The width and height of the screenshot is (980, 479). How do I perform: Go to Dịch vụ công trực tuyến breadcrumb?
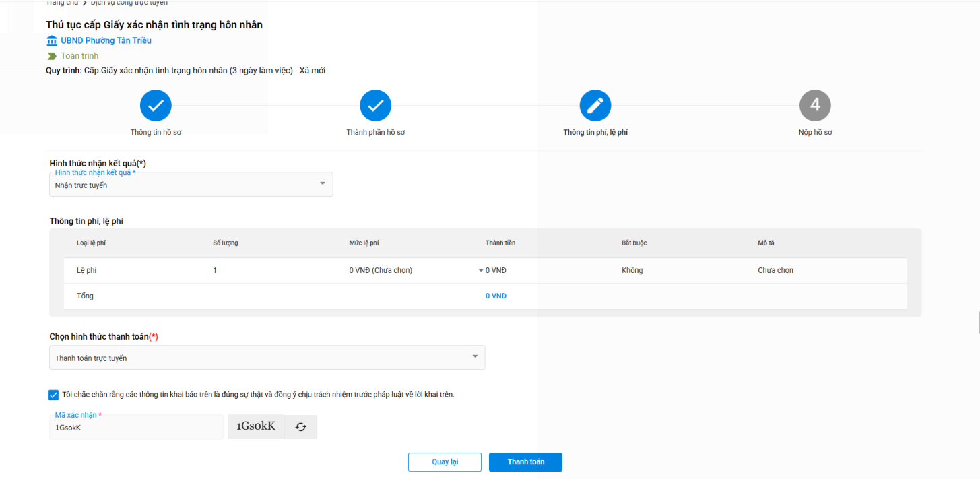(x=129, y=3)
